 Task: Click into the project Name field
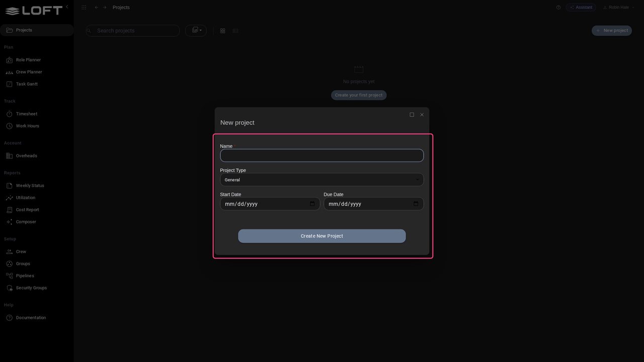coord(321,156)
